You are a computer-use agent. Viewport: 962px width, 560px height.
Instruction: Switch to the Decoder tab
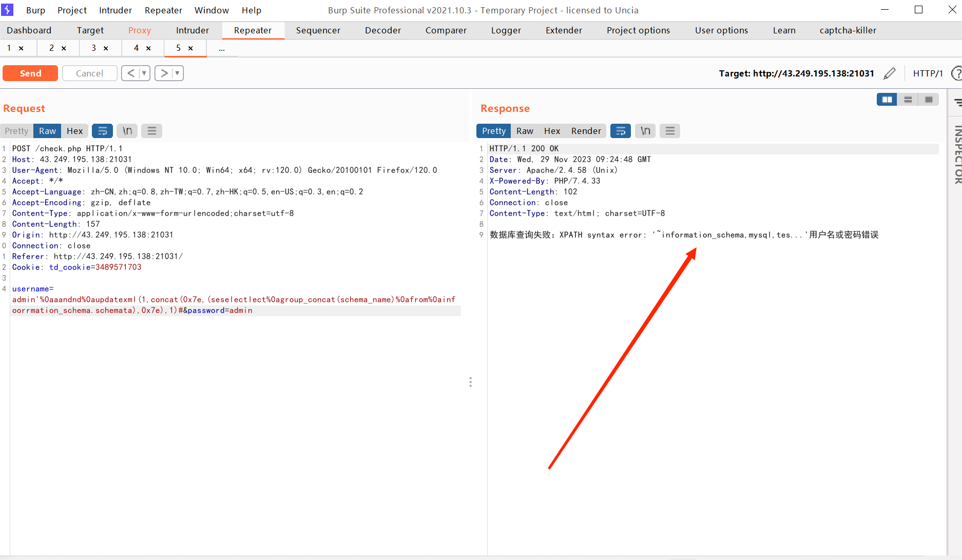tap(383, 30)
